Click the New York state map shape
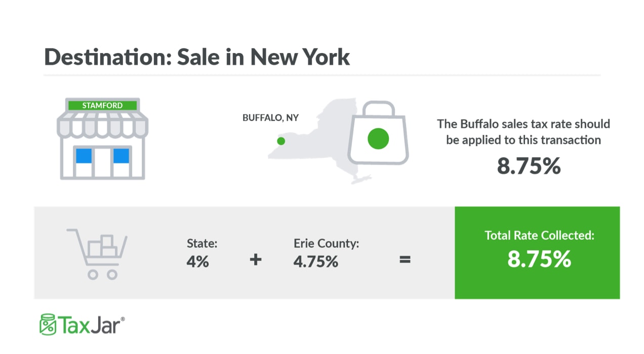644x354 pixels. [319, 137]
